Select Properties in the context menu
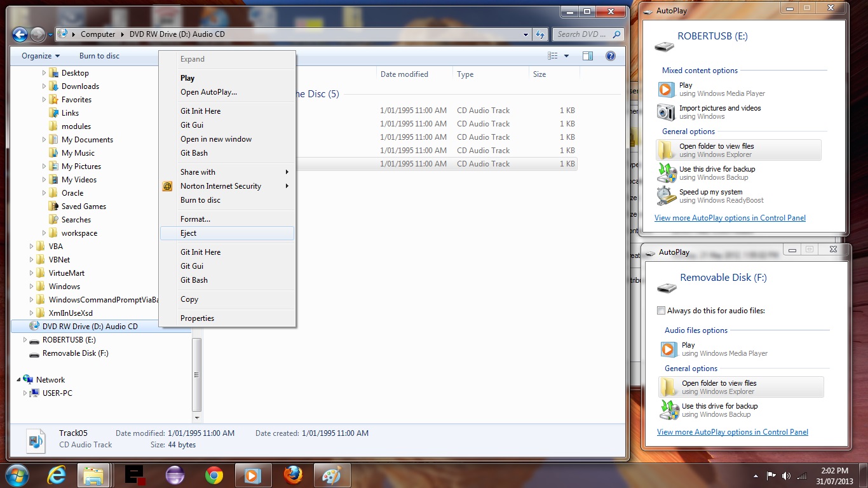 pyautogui.click(x=197, y=318)
